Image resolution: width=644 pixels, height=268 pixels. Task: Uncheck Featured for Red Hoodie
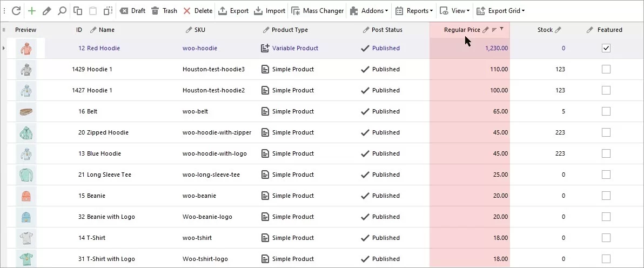pos(606,48)
